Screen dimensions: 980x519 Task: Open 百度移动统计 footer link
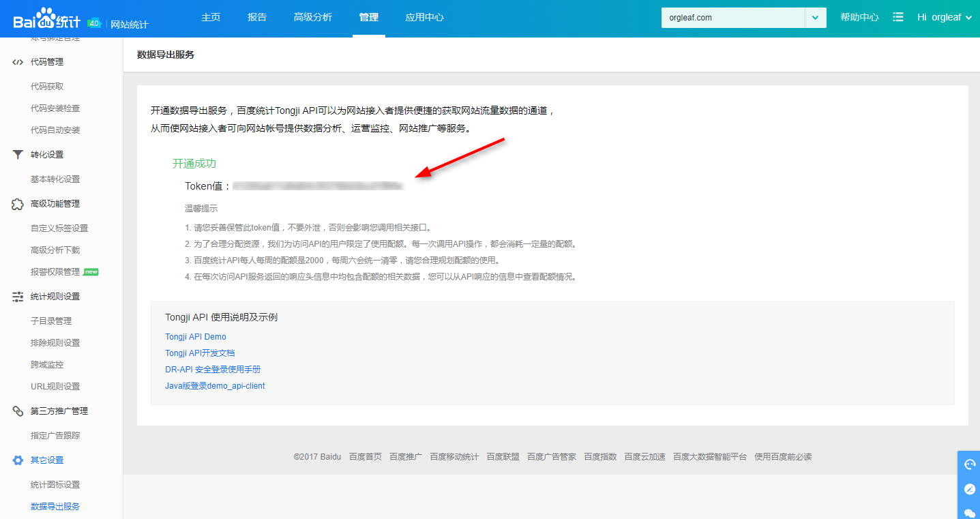coord(454,457)
